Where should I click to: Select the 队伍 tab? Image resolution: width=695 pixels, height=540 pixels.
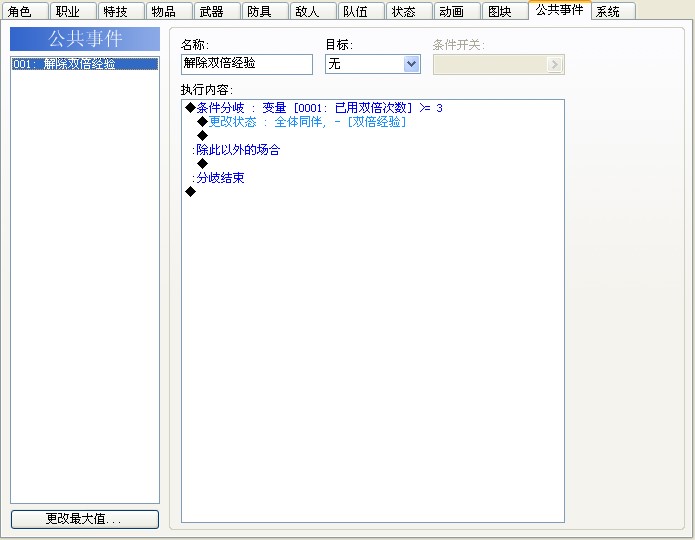pyautogui.click(x=361, y=11)
